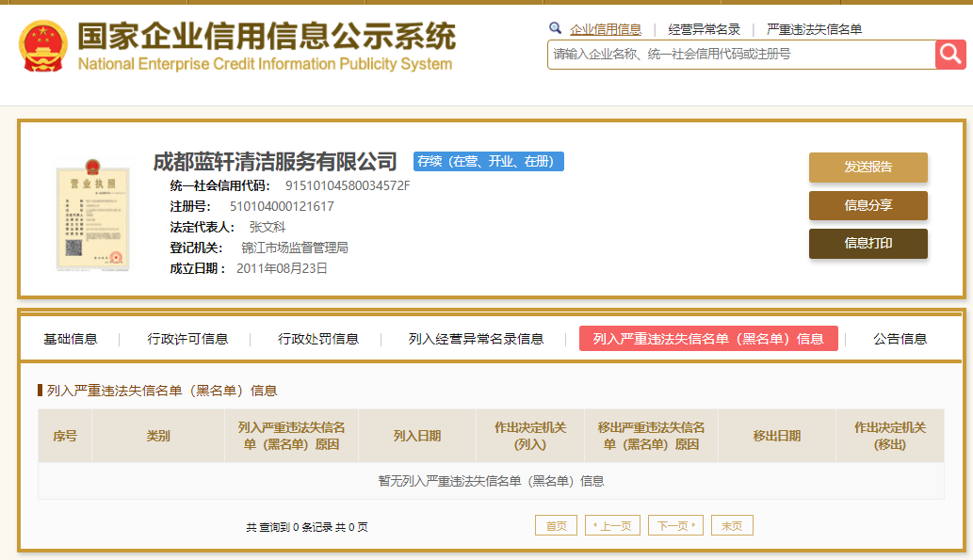
Task: Click the 作出决定机关(列入) column header
Action: coord(530,436)
